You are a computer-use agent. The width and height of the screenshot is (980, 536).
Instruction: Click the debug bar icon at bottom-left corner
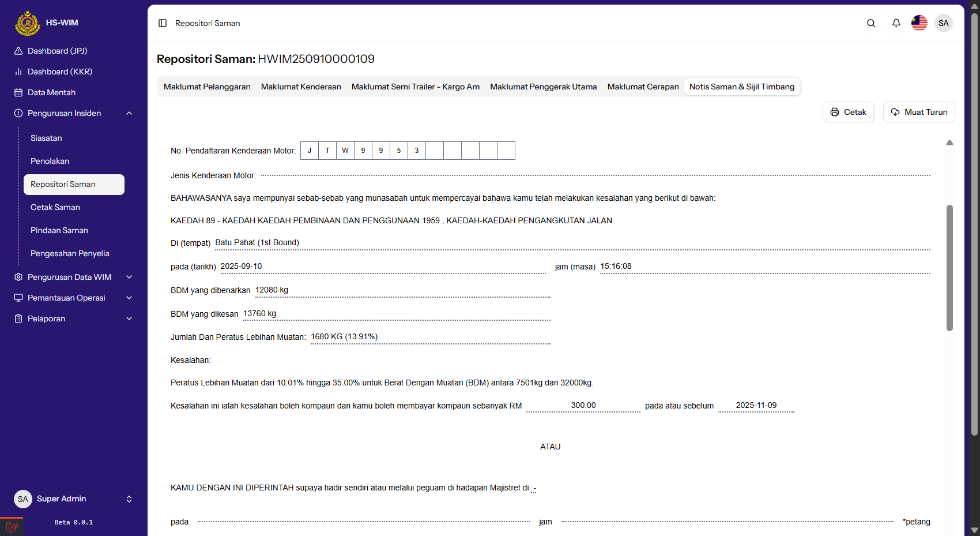point(12,526)
